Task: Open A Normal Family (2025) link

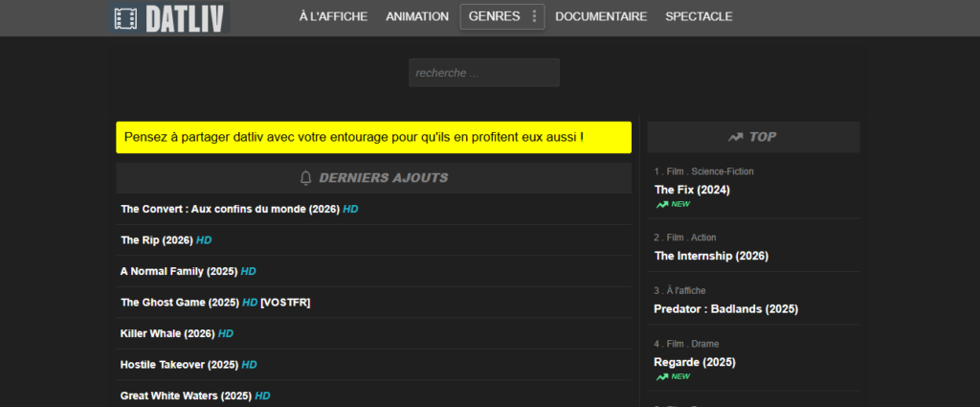Action: [x=179, y=271]
